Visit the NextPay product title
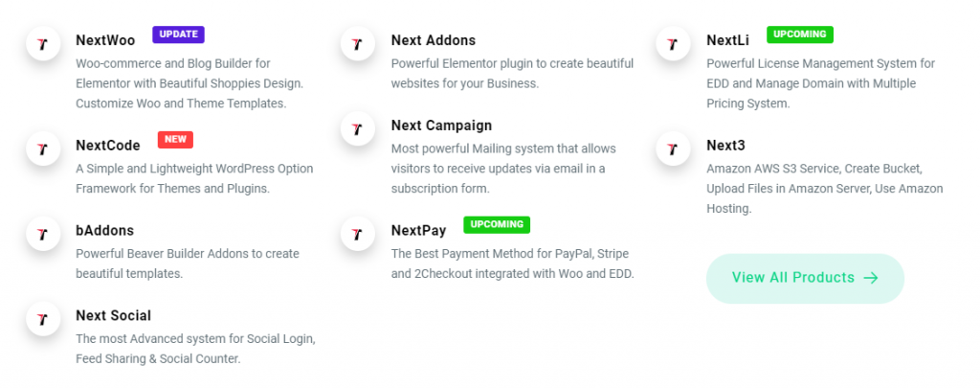Screen dimensions: 980x389 pos(419,231)
